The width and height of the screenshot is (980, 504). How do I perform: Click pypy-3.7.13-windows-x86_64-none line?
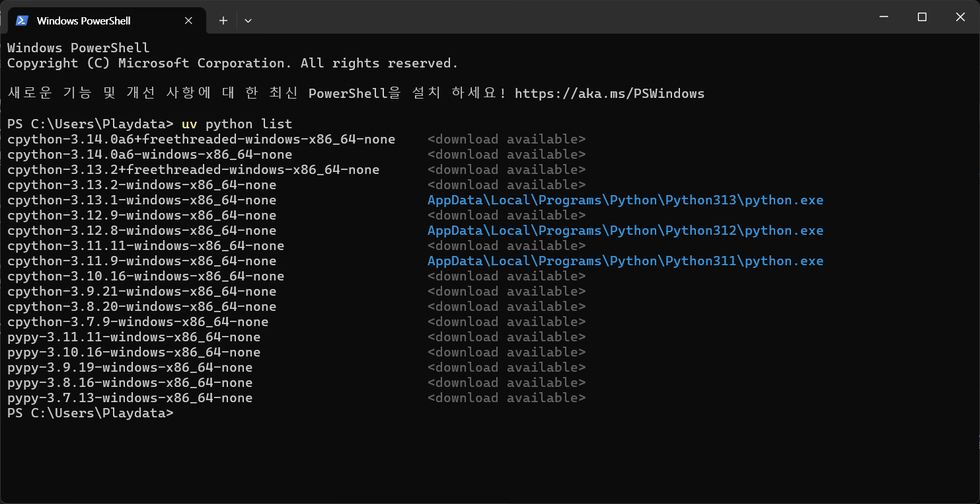pos(130,398)
